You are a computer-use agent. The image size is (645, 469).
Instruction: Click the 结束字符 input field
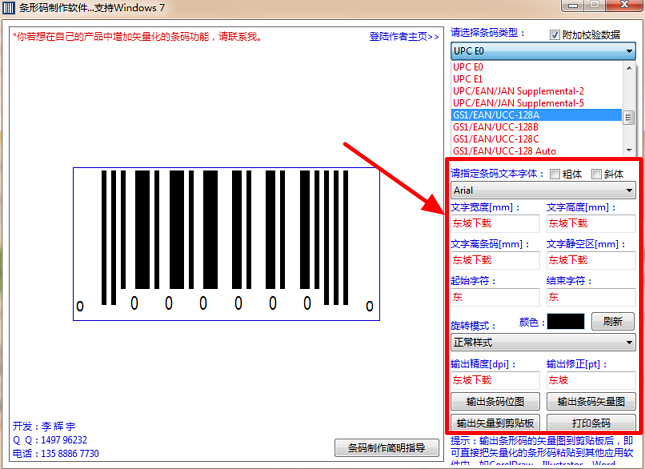(591, 297)
